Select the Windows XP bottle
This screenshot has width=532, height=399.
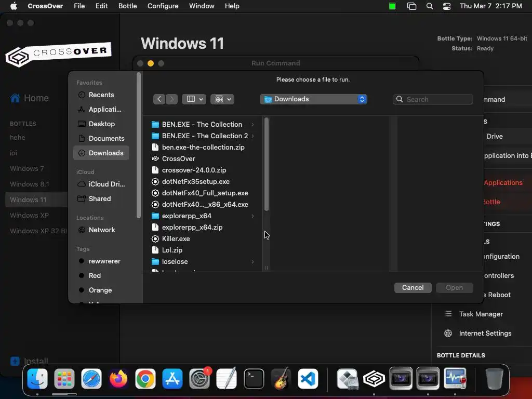[29, 215]
